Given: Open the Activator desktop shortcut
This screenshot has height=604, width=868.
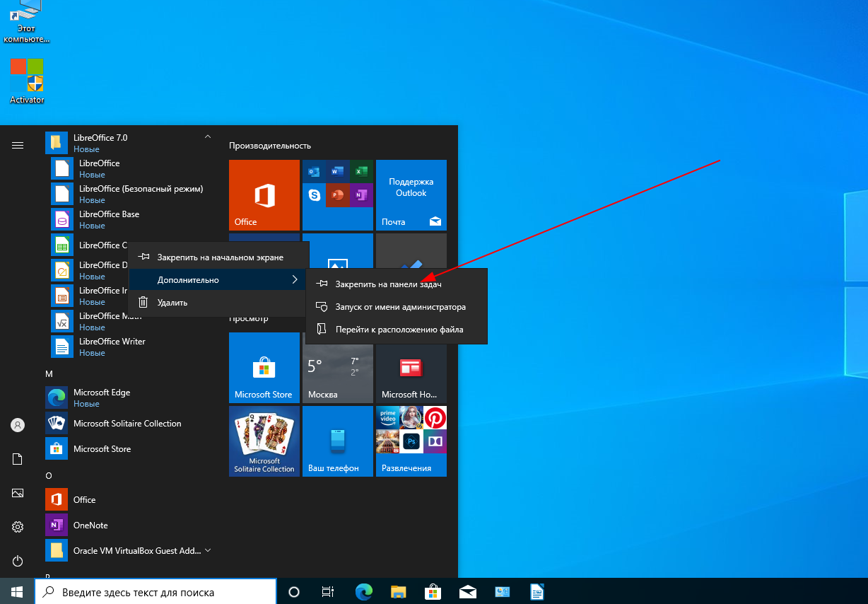Looking at the screenshot, I should pos(27,81).
